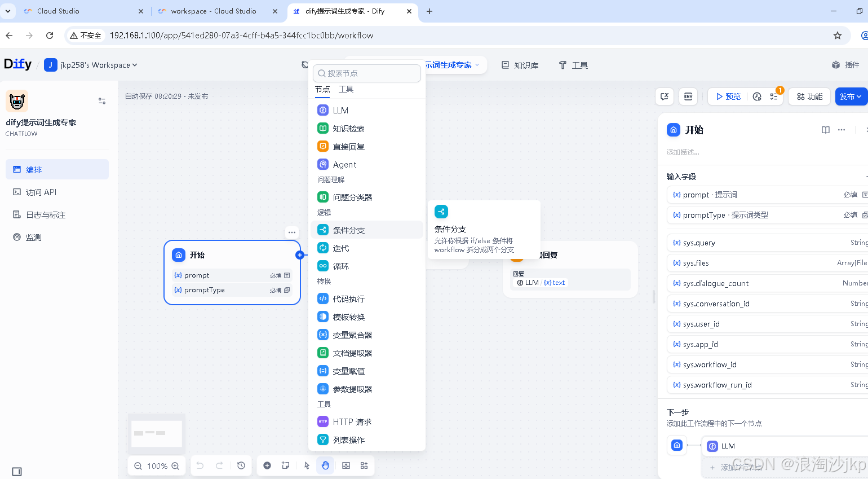The width and height of the screenshot is (868, 479).
Task: Choose the 代码执行 node
Action: [x=367, y=299]
